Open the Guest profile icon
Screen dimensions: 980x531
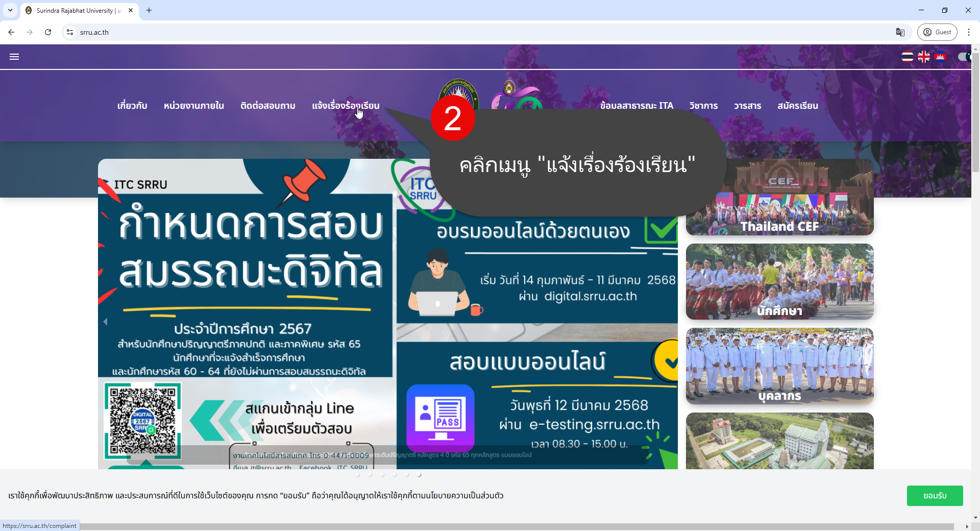tap(937, 32)
